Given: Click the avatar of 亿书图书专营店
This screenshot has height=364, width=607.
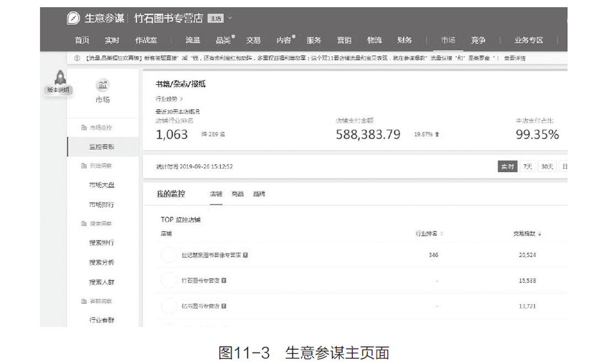Looking at the screenshot, I should pyautogui.click(x=169, y=306).
